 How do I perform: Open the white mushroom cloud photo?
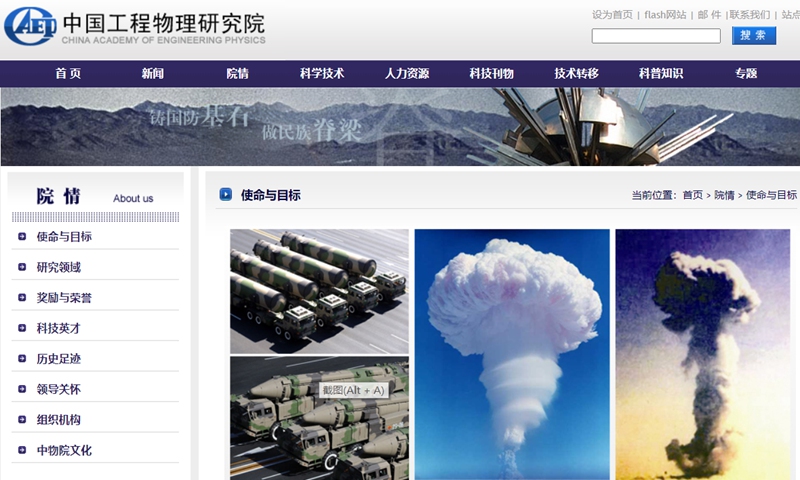click(x=511, y=354)
